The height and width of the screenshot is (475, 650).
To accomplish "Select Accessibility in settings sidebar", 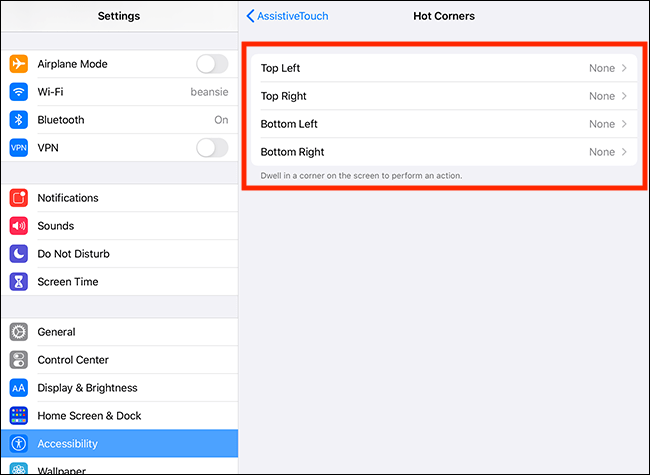I will click(x=119, y=443).
